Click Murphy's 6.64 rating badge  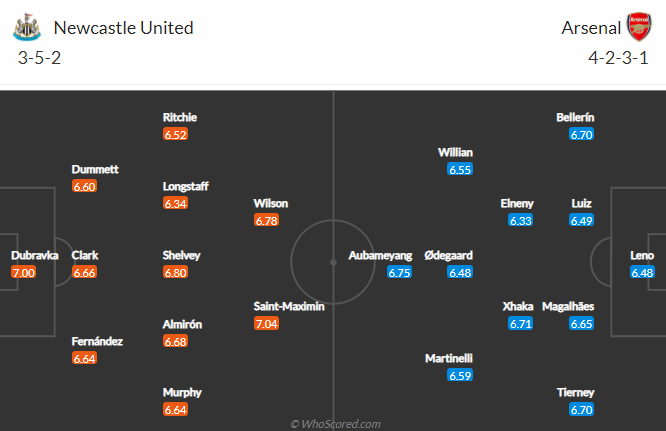[175, 410]
